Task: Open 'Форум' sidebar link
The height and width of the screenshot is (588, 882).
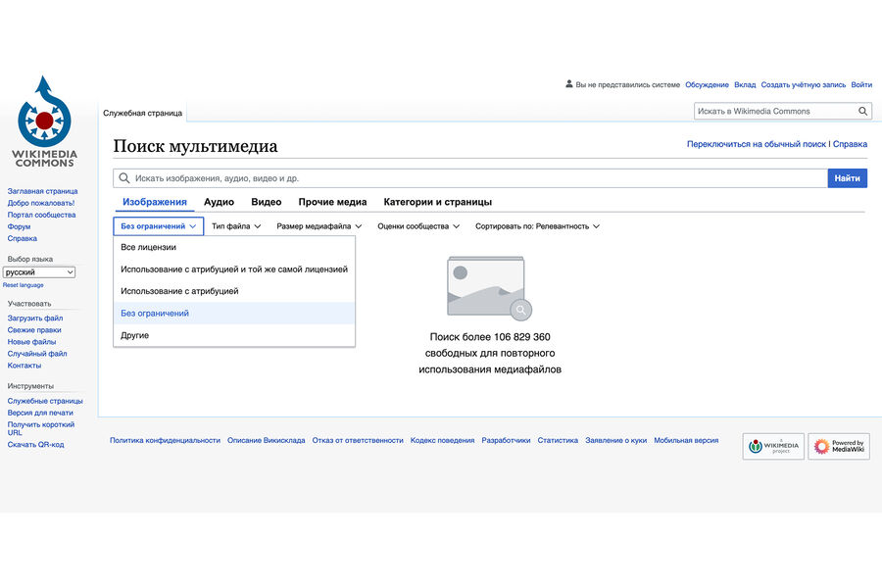Action: [x=19, y=226]
